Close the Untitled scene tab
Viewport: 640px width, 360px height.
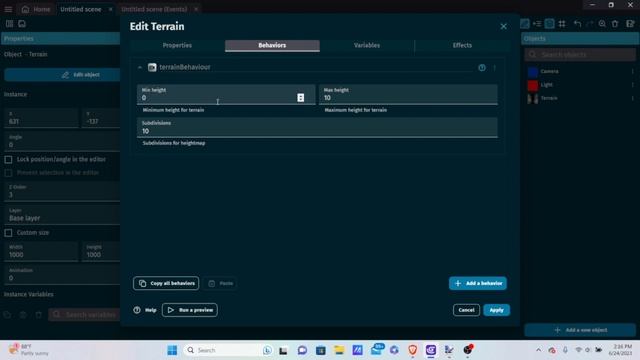[110, 9]
